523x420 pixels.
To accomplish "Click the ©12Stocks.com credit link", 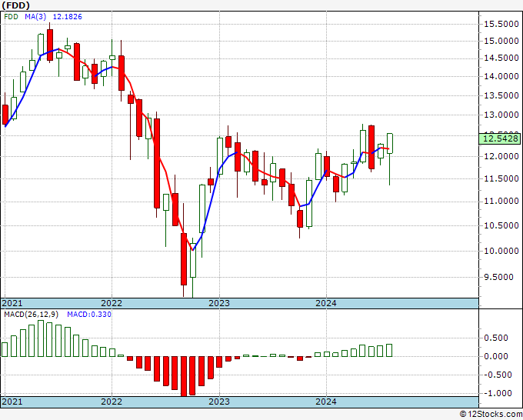I will tap(491, 415).
